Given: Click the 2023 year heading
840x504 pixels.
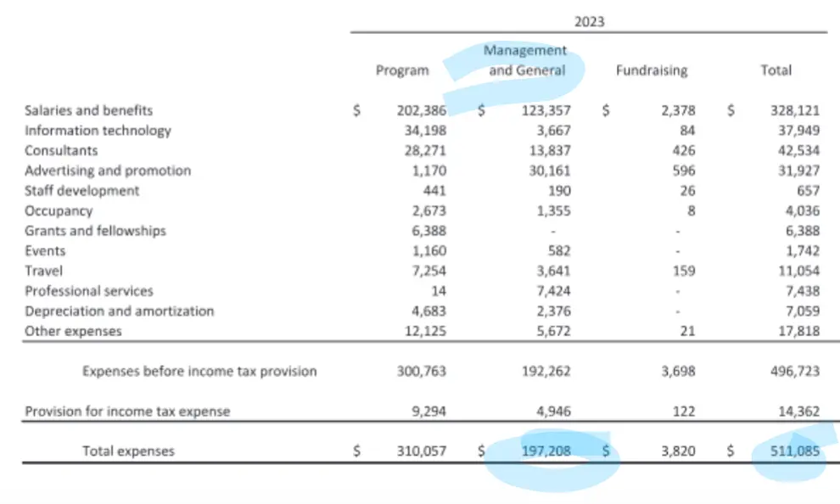Looking at the screenshot, I should [589, 22].
